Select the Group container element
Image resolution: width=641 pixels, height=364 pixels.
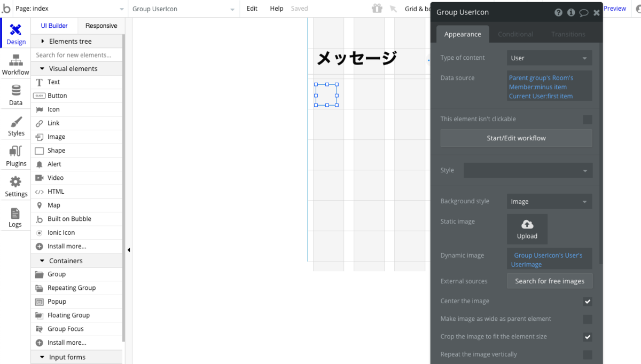pos(77,274)
